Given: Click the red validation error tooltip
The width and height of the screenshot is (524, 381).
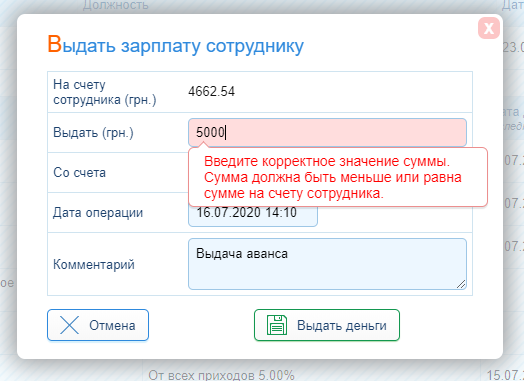Looking at the screenshot, I should click(338, 177).
